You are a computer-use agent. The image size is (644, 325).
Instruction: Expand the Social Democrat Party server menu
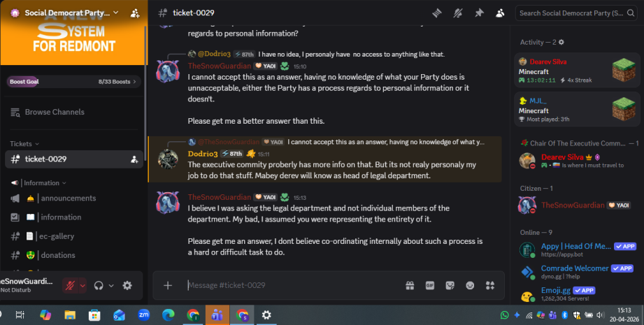[x=115, y=13]
